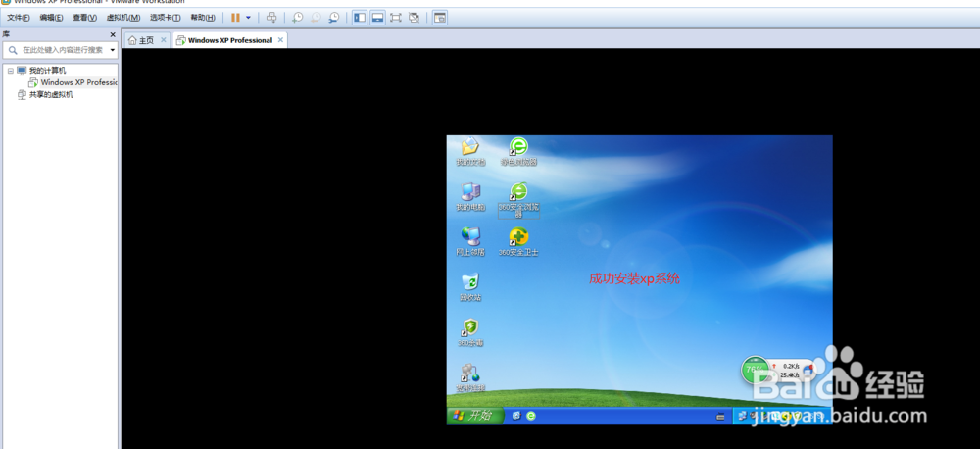Screen dimensions: 980x449
Task: Select 360杀毒 desktop shortcut
Action: coord(470,332)
